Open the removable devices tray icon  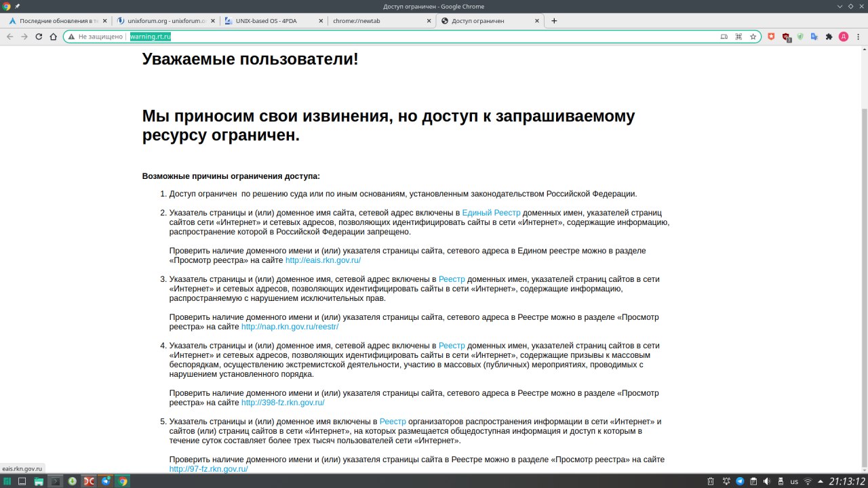coord(779,481)
